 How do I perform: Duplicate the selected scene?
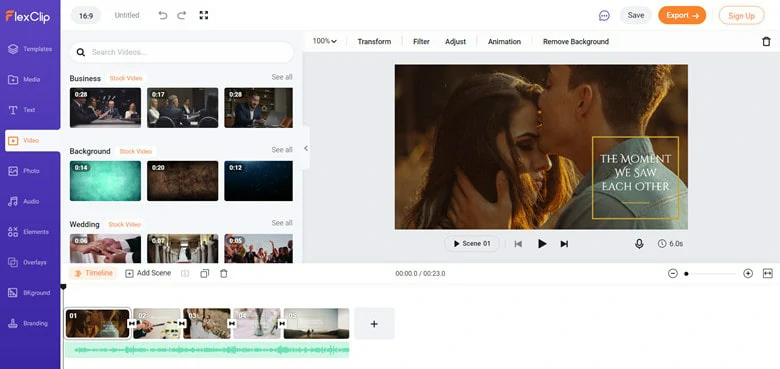(204, 274)
